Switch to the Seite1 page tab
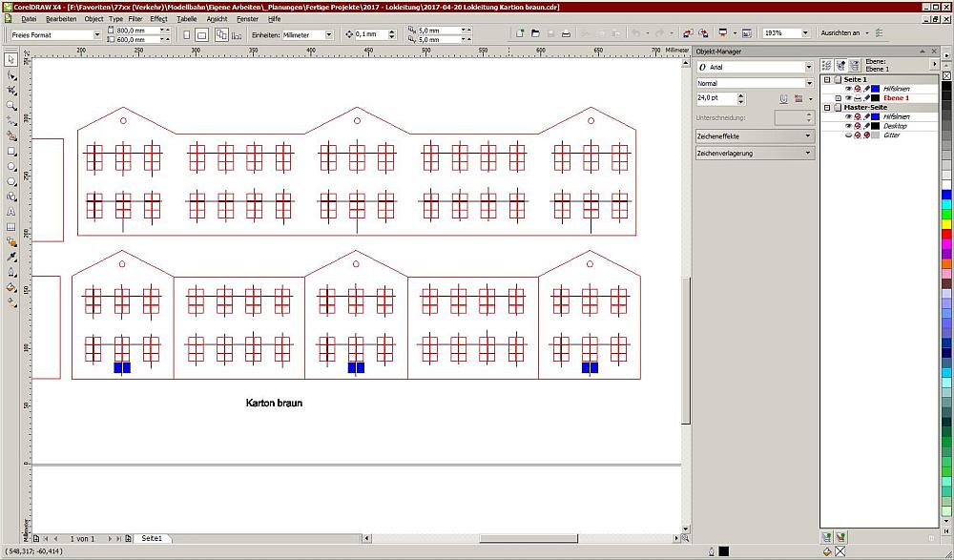Viewport: 954px width, 560px height. (152, 539)
